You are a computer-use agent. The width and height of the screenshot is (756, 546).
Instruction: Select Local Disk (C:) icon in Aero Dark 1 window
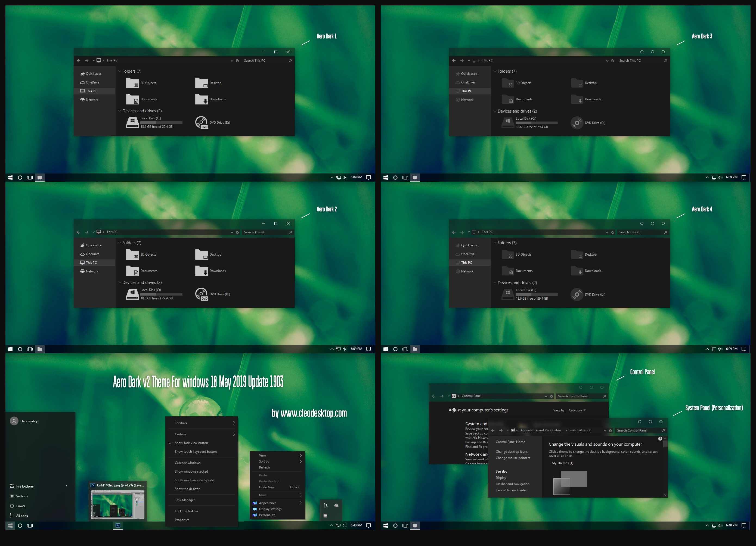(x=132, y=123)
